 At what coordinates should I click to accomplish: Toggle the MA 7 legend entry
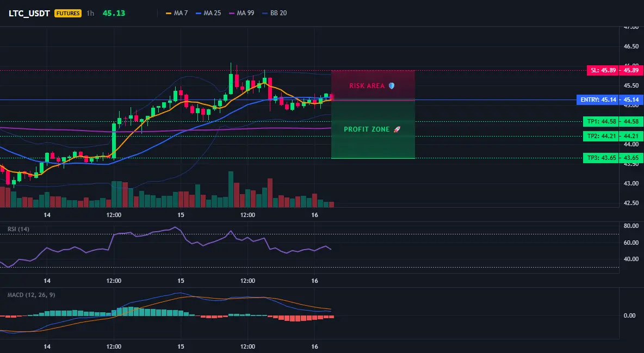(x=177, y=13)
